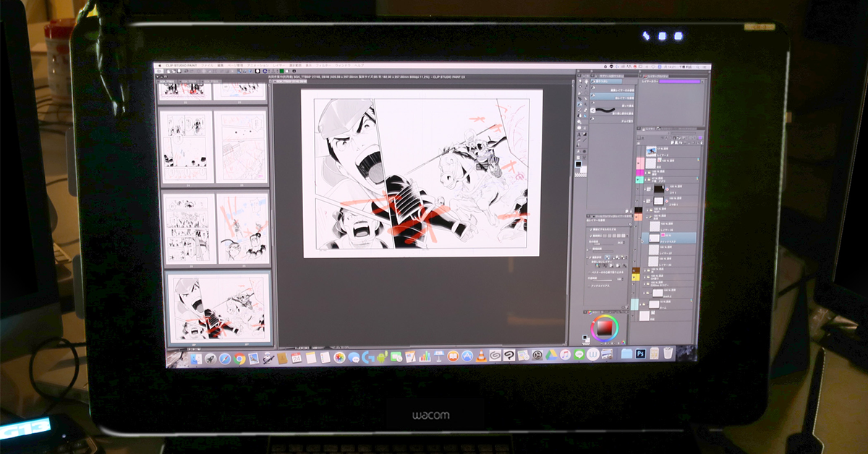Open the blue folder in the Dock
This screenshot has height=454, width=868.
click(x=626, y=354)
